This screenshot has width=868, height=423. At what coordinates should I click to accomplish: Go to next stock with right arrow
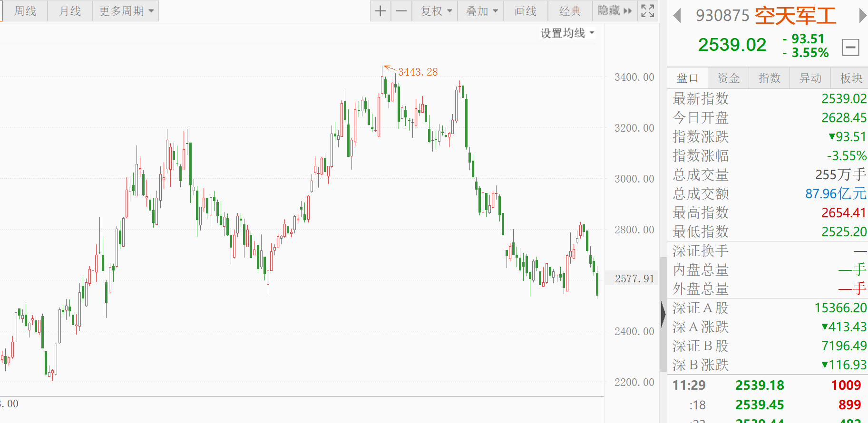(x=863, y=16)
